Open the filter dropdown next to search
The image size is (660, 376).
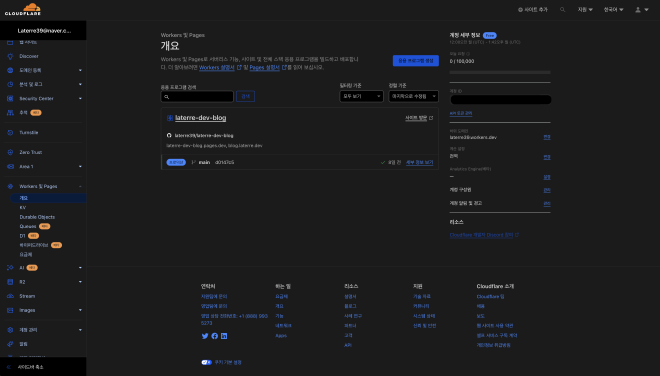tap(361, 96)
